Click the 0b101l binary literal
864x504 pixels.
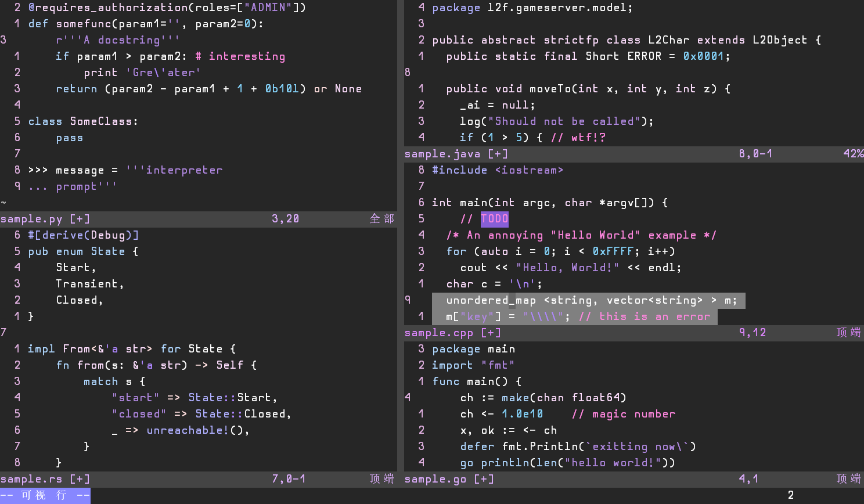(x=282, y=89)
